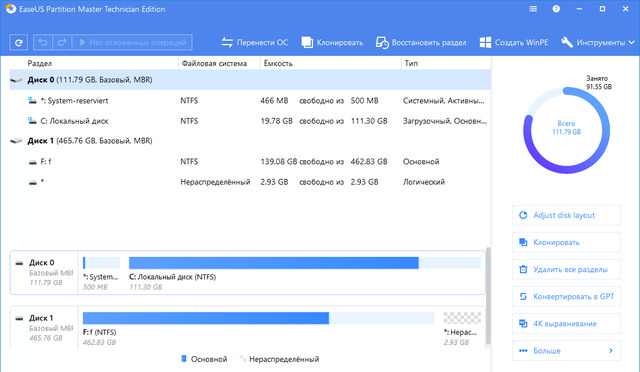Click the 19.78 GB free space value

(x=277, y=121)
